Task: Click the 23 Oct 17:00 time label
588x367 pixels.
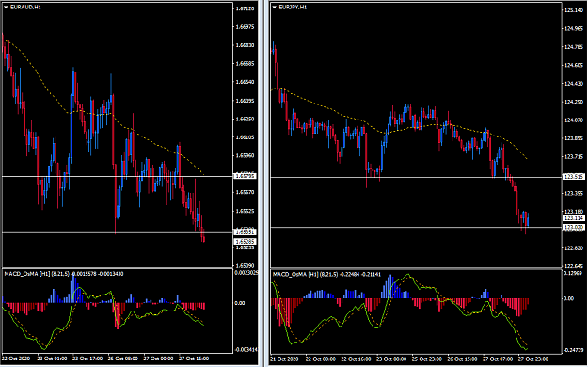Action: [x=87, y=359]
